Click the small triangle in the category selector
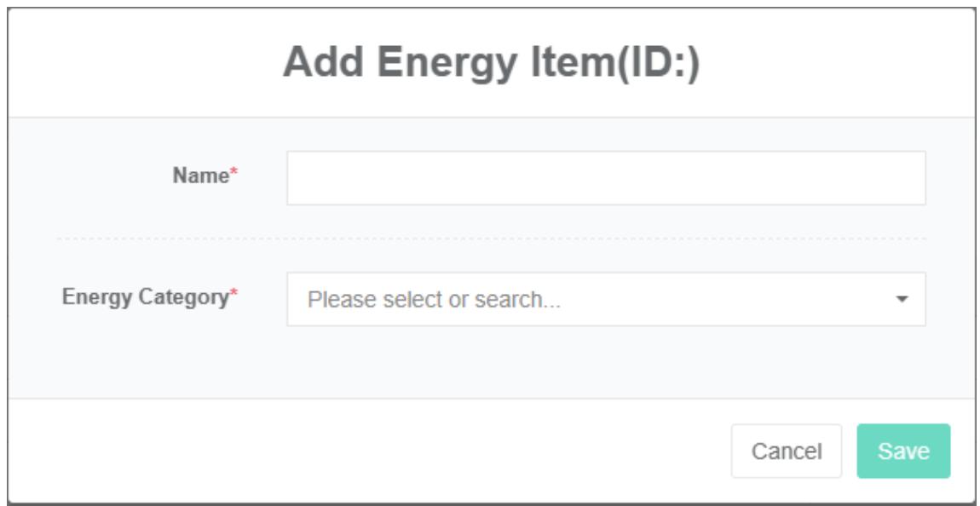 (x=902, y=300)
